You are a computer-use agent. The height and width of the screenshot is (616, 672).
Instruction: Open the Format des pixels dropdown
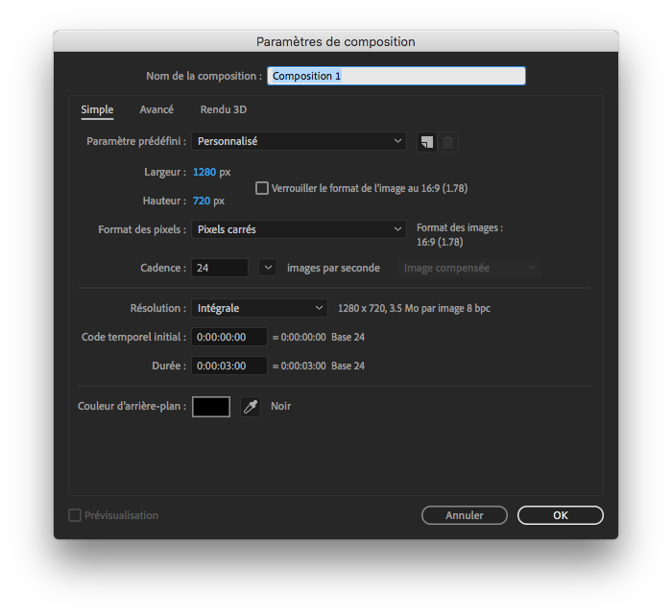tap(299, 229)
